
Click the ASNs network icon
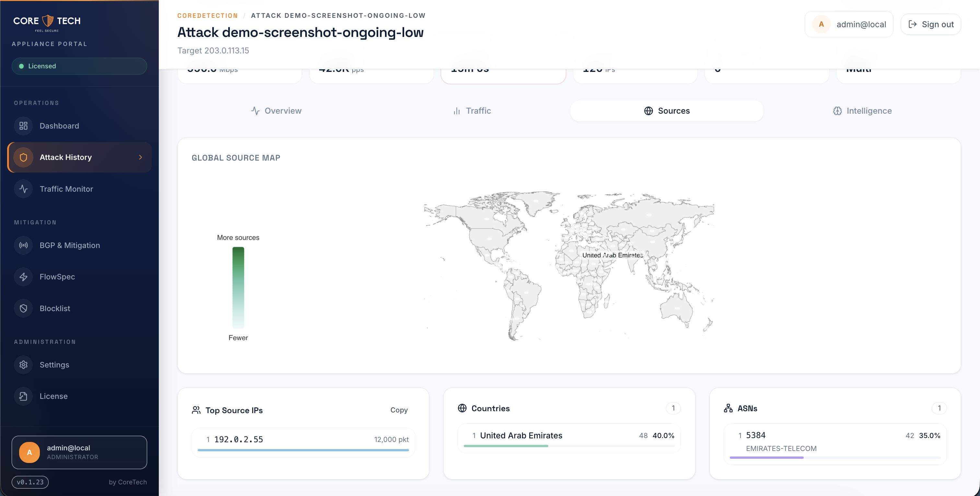[x=728, y=408]
